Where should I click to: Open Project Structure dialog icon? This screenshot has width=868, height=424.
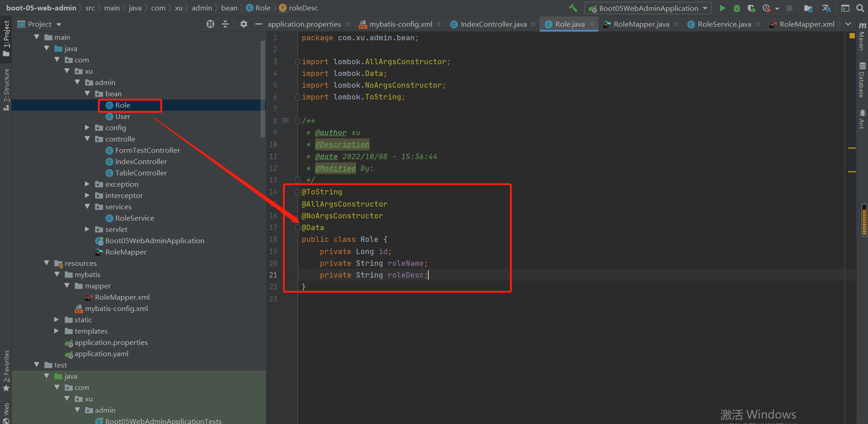coord(808,8)
